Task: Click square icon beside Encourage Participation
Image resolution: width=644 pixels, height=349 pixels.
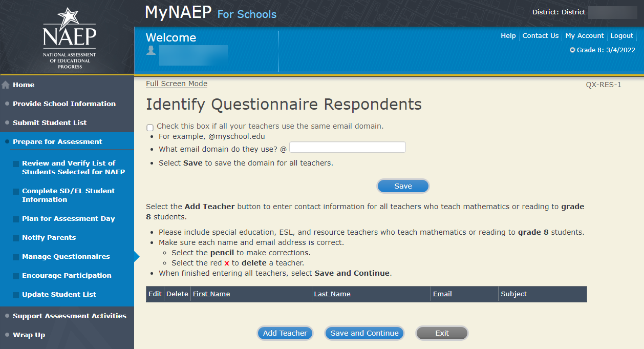Action: [16, 276]
